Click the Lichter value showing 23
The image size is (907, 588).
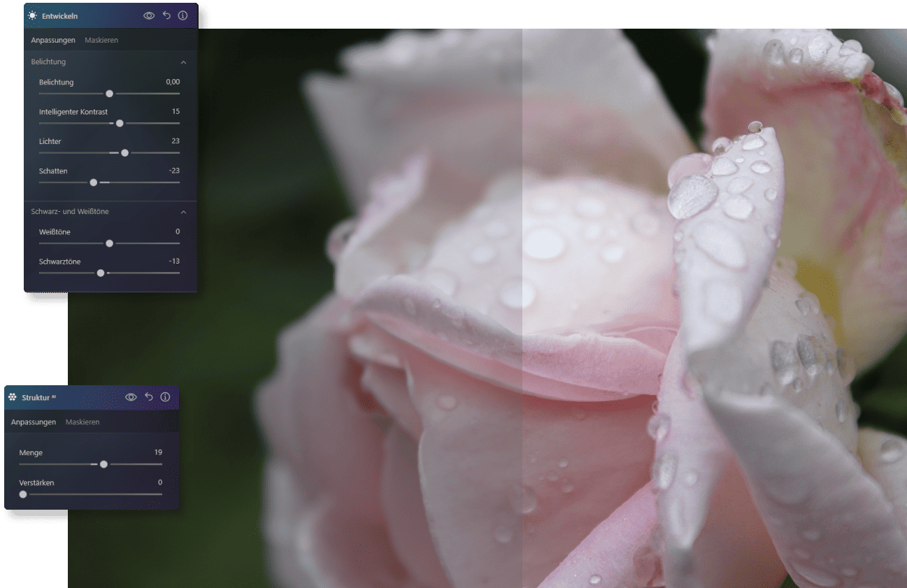(176, 141)
